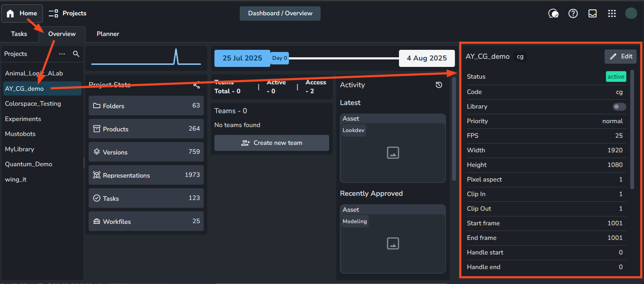This screenshot has height=284, width=644.
Task: Click the Start frame value 1001
Action: [615, 223]
